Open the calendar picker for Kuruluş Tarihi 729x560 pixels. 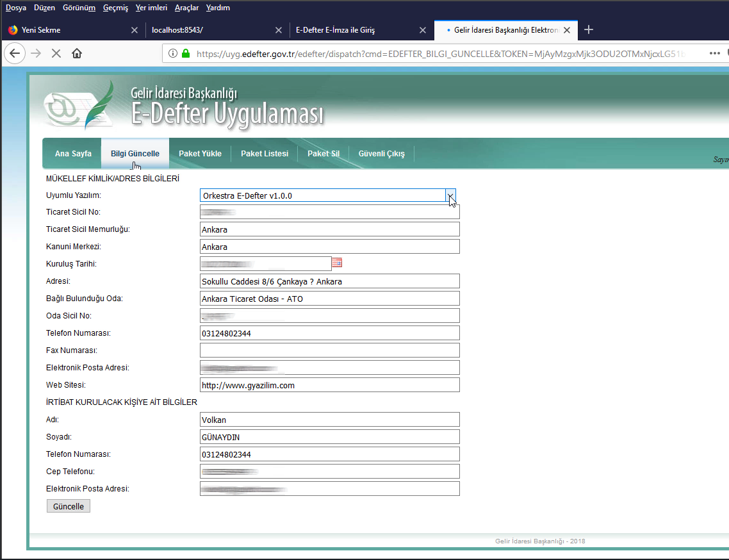point(338,263)
